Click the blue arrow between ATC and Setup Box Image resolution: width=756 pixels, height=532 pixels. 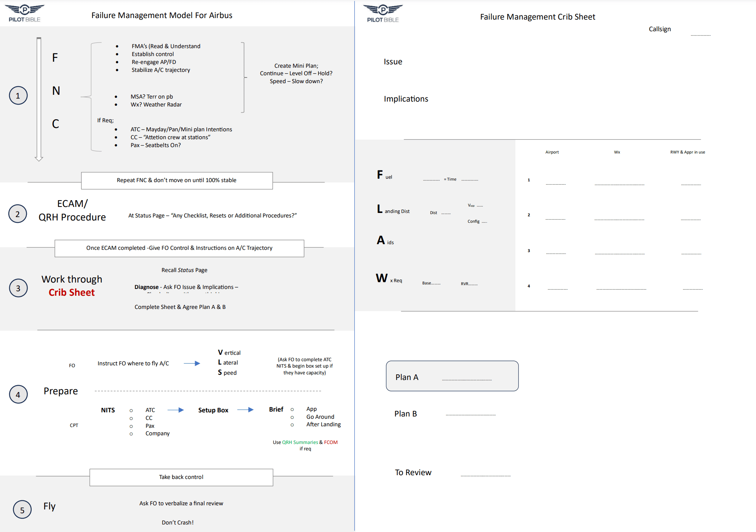[x=175, y=410]
